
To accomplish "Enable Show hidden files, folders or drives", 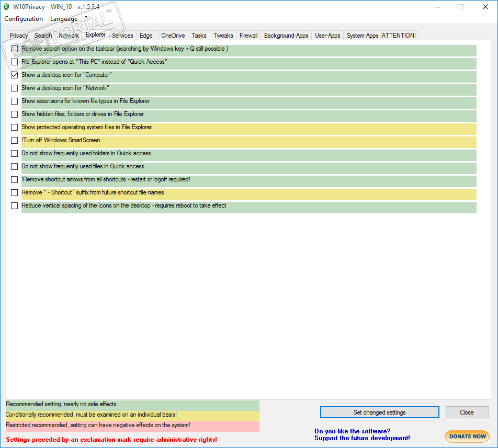I will pyautogui.click(x=14, y=114).
